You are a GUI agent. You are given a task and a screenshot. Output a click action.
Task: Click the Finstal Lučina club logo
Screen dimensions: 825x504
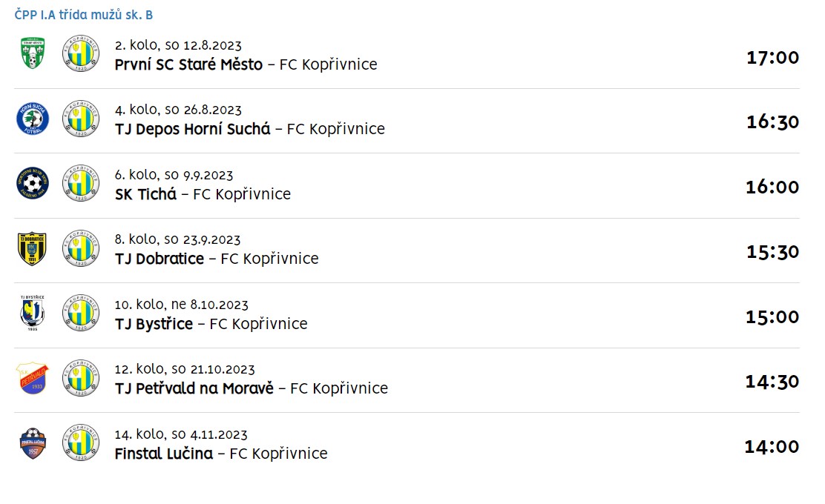point(33,443)
